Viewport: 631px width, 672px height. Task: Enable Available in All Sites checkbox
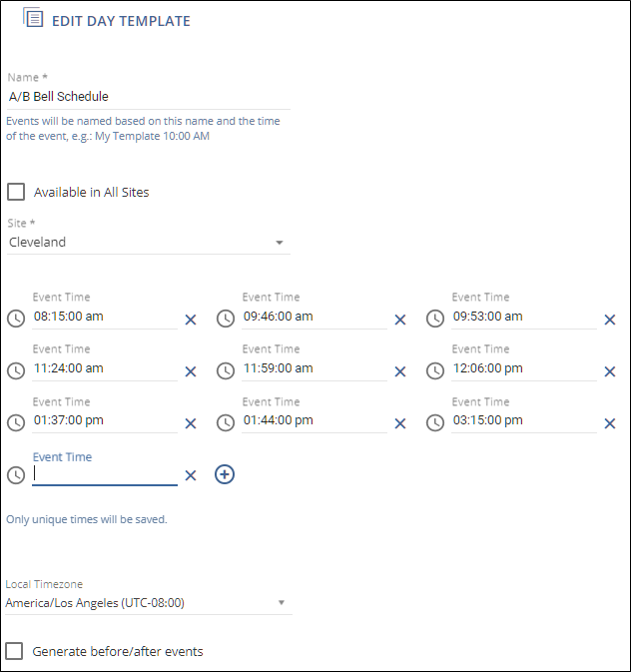coord(16,192)
